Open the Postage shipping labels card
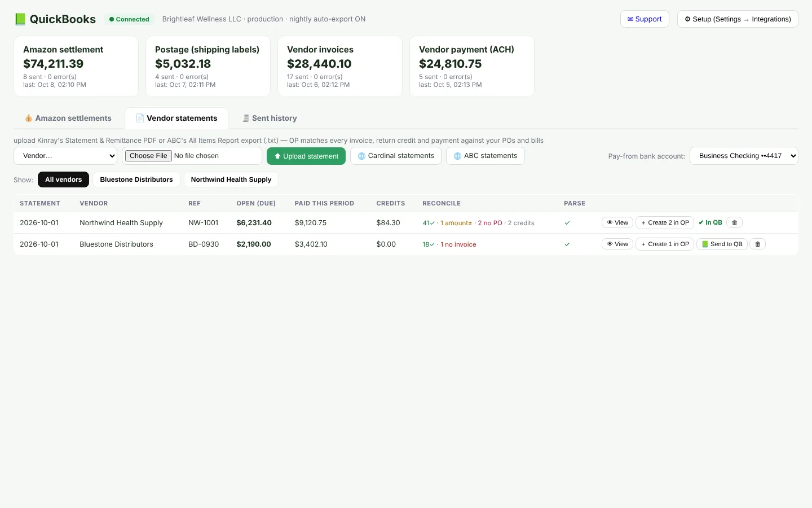Image resolution: width=812 pixels, height=508 pixels. [208, 67]
